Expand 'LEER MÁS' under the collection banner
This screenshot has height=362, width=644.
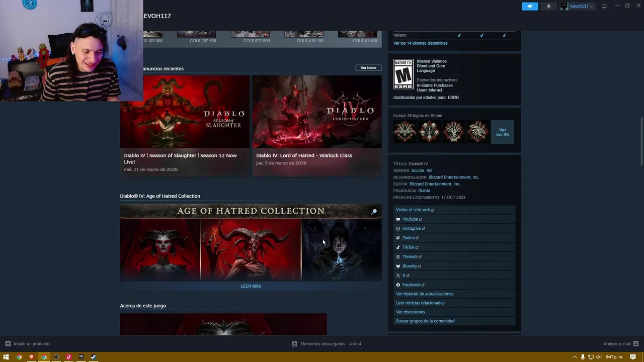coord(251,286)
